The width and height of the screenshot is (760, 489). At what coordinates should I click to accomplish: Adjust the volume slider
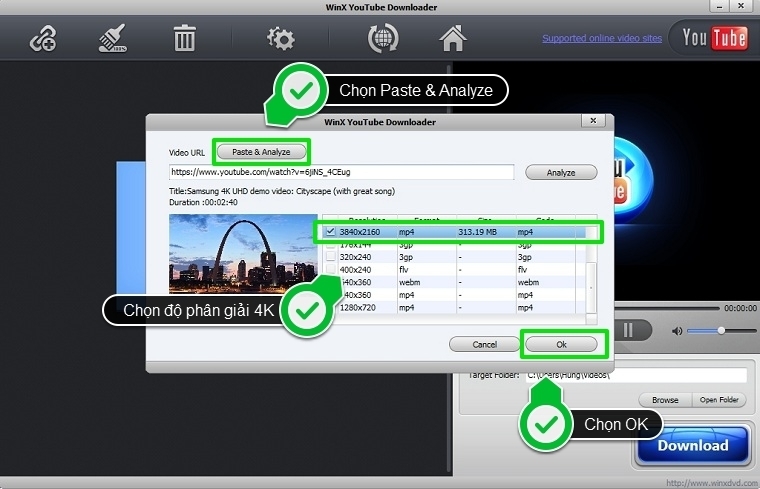click(720, 330)
